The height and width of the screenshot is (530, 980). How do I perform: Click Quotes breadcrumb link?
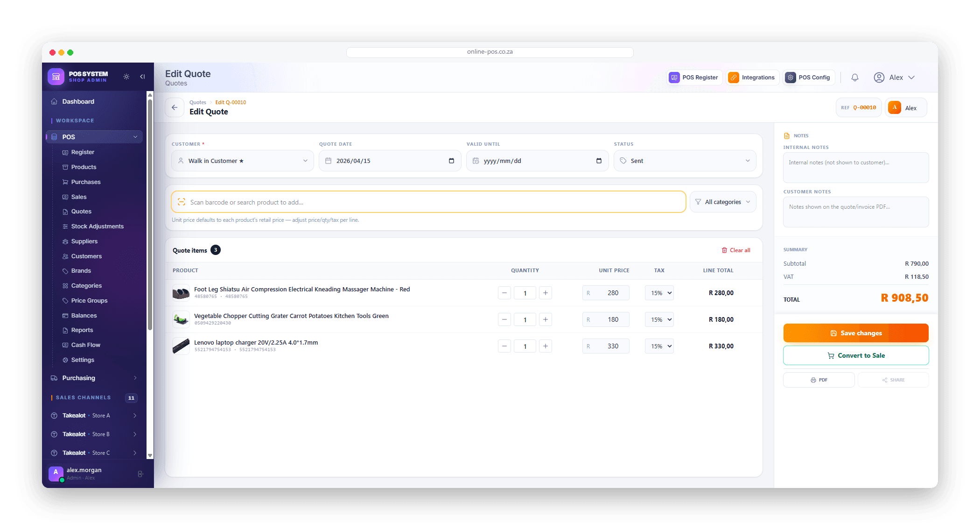click(197, 102)
